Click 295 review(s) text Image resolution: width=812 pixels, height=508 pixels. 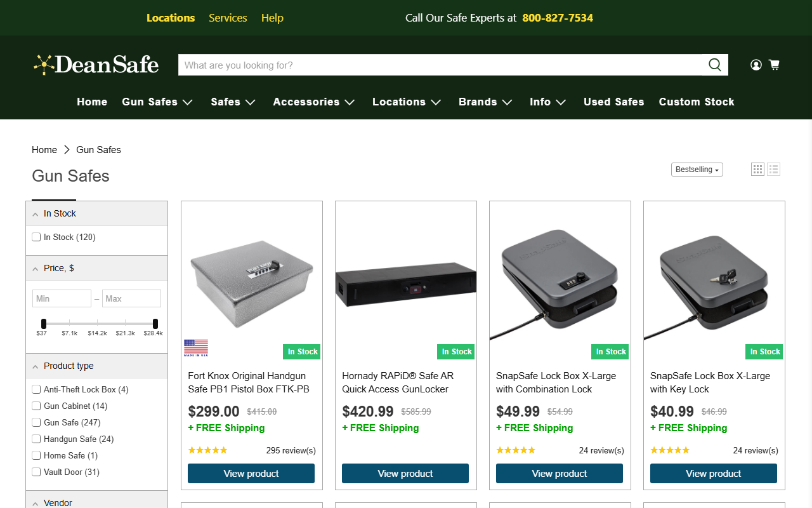pyautogui.click(x=291, y=451)
